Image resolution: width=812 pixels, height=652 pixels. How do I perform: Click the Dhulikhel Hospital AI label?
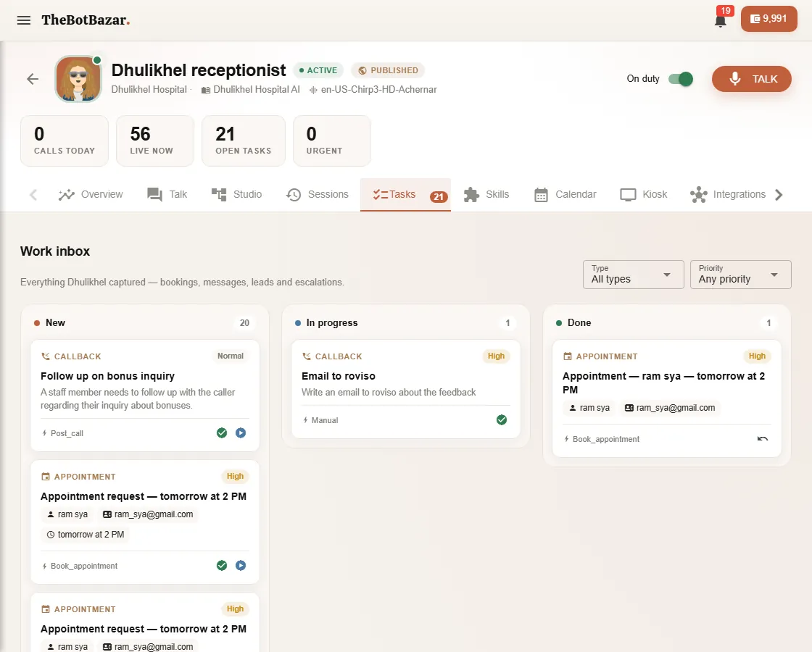(x=251, y=90)
